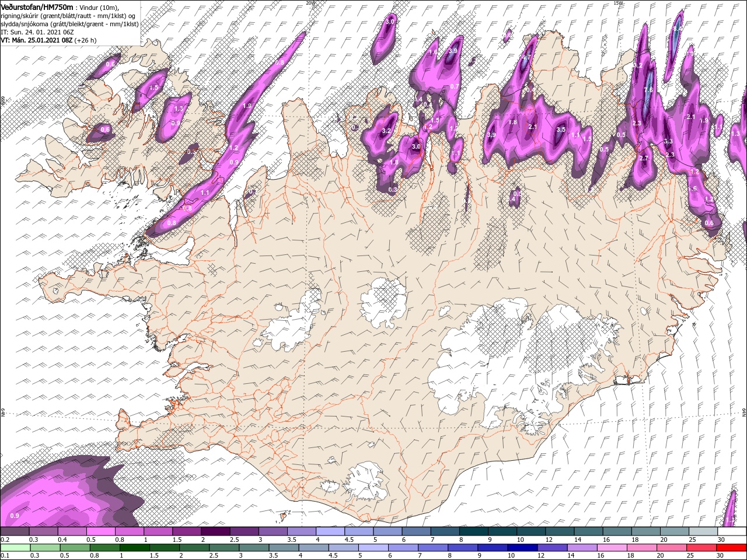Screen dimensions: 747x560
Task: Select bottom-row deep blue swatch between 10 and 12
Action: point(523,548)
